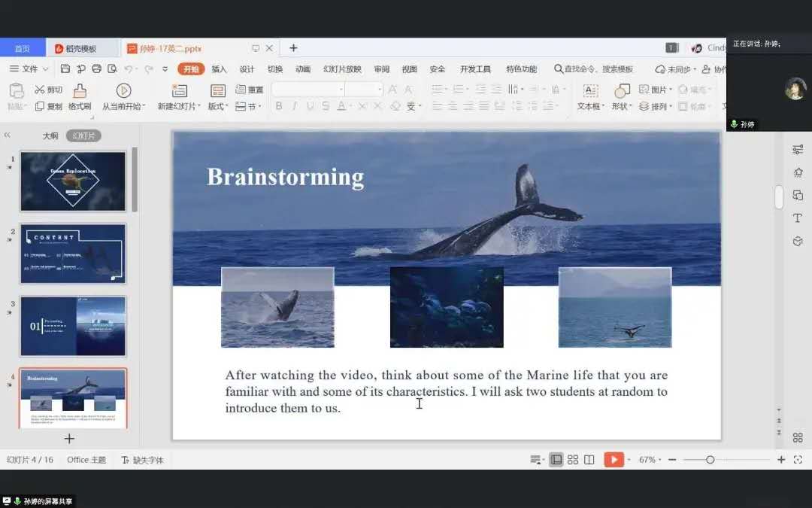Click the zoom slider handle in status bar
812x508 pixels.
pyautogui.click(x=710, y=460)
